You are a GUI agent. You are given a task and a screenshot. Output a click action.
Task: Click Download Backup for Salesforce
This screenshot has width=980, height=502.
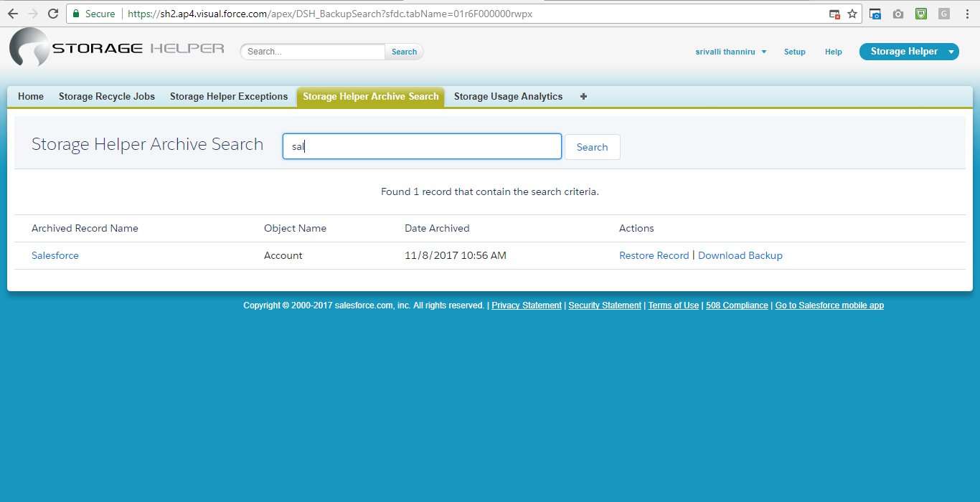tap(740, 255)
